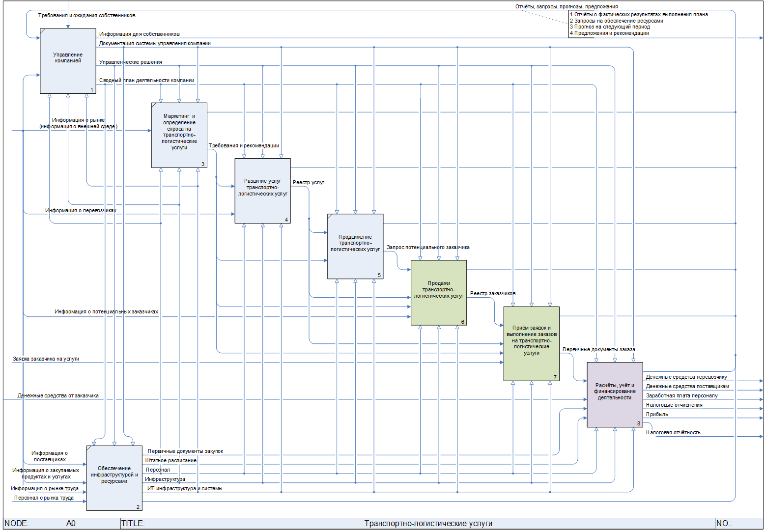Viewport: 764px width, 532px height.
Task: Select the 'Реестр заказчиков' arrow label
Action: click(x=493, y=294)
